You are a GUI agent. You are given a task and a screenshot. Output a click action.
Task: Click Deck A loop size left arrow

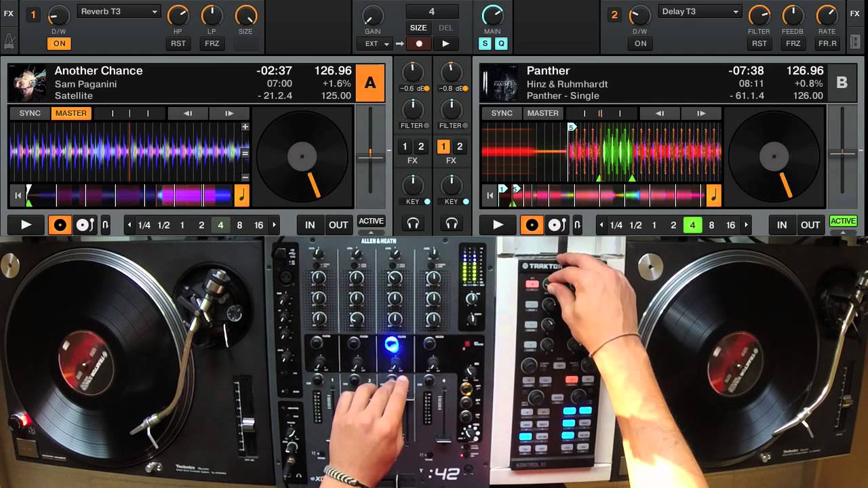tap(130, 225)
